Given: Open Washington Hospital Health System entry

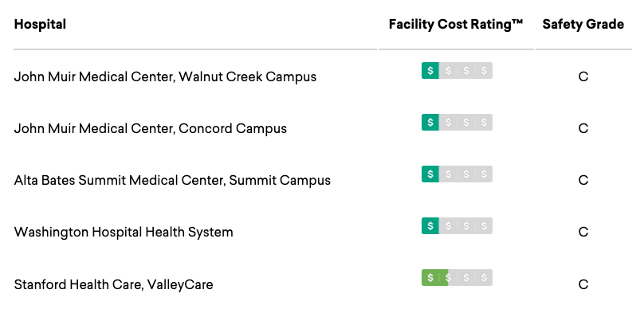Looking at the screenshot, I should click(124, 233).
